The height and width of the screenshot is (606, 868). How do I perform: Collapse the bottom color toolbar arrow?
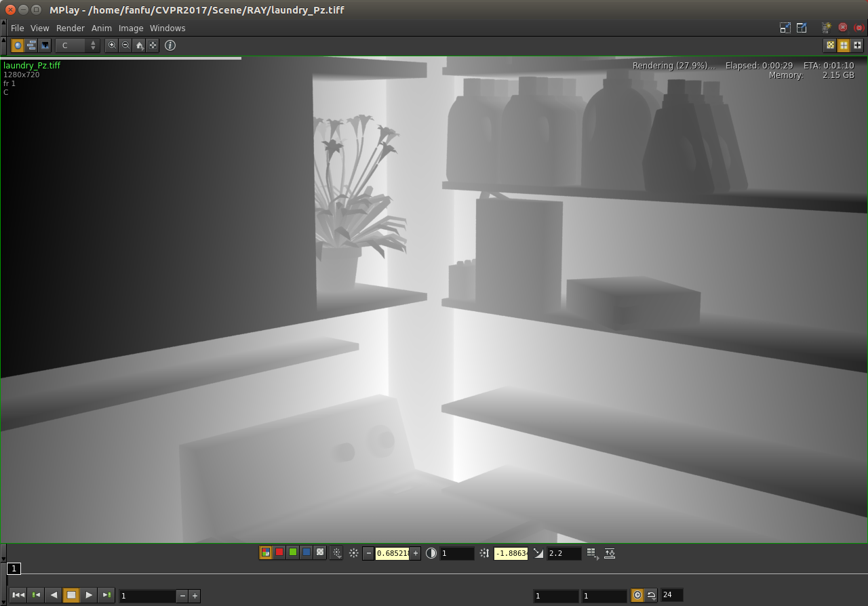click(x=3, y=553)
